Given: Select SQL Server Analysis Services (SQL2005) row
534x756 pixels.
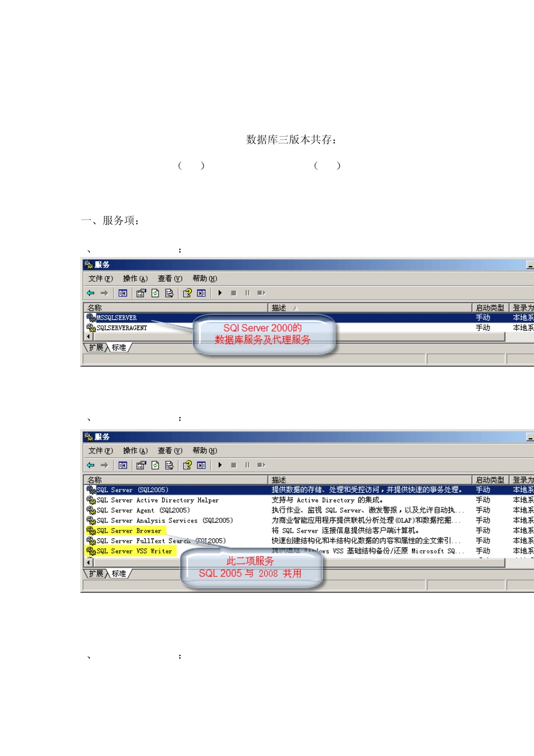Looking at the screenshot, I should [309, 520].
